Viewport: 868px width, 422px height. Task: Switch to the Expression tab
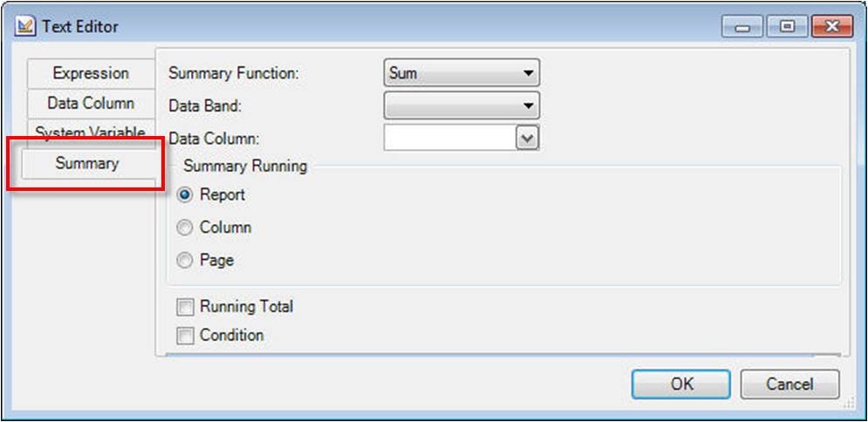point(91,74)
